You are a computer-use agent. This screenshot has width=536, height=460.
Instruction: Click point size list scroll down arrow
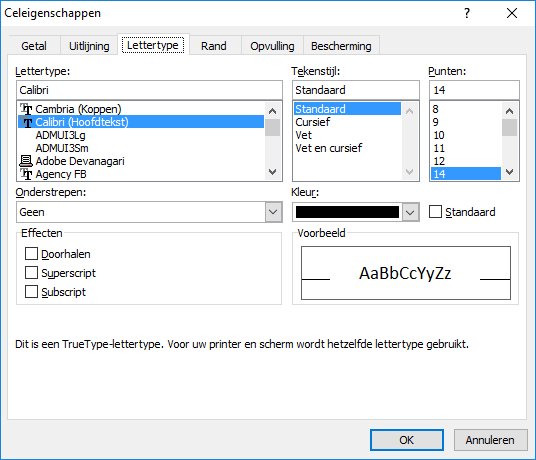click(x=509, y=172)
